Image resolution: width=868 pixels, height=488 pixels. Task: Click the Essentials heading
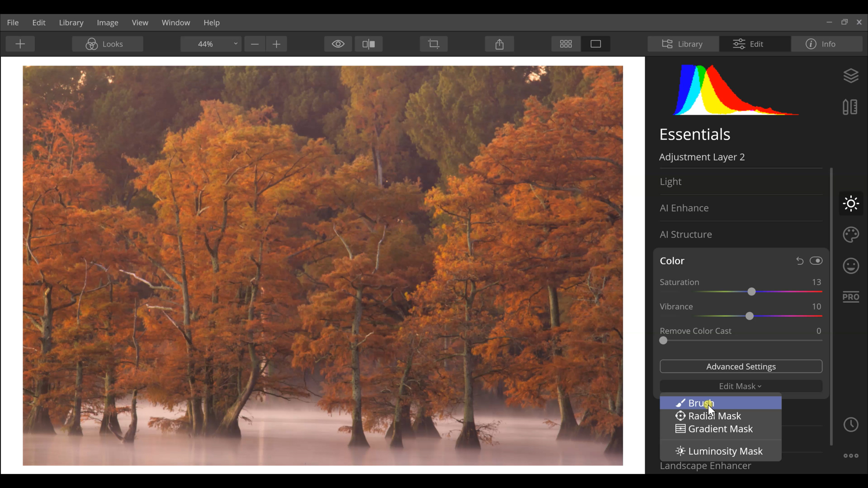(x=694, y=135)
